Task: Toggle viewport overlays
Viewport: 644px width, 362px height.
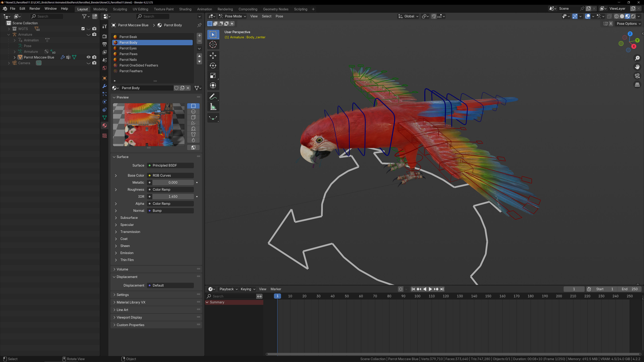Action: click(588, 16)
